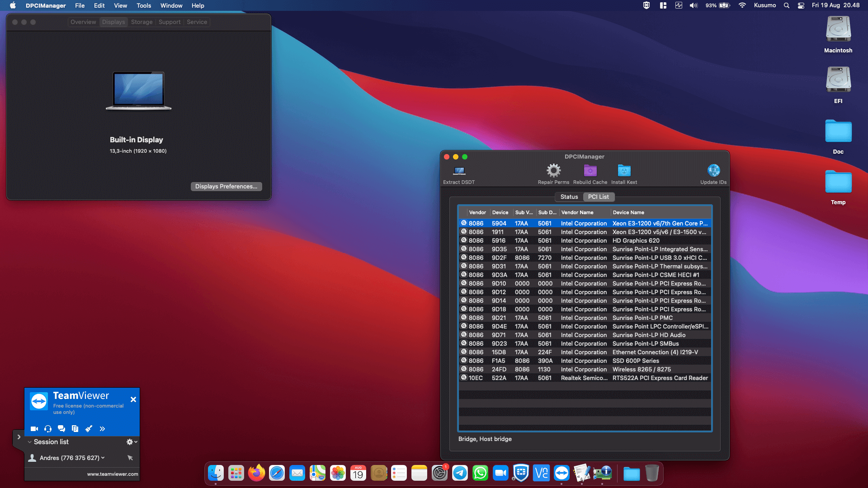Start video in TeamViewer panel
Viewport: 868px width, 488px height.
[x=34, y=429]
